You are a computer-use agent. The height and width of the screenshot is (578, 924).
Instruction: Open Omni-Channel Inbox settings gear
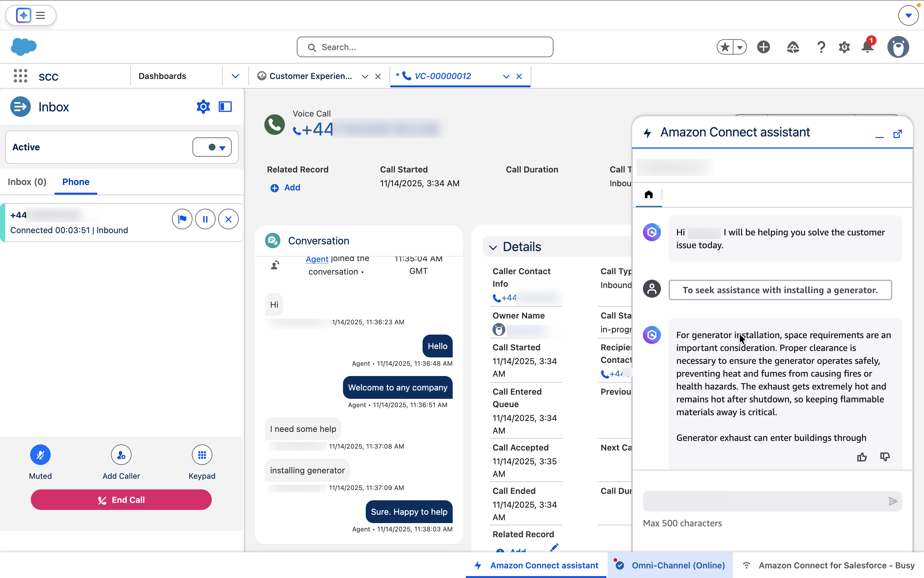pyautogui.click(x=203, y=107)
